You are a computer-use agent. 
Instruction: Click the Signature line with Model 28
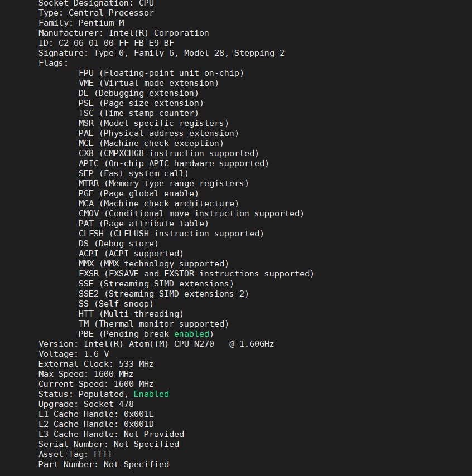161,53
